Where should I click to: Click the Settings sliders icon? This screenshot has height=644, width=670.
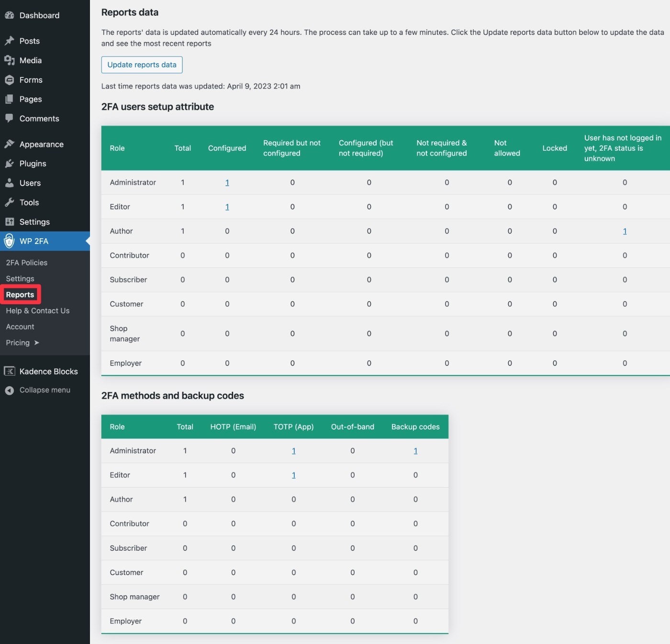coord(9,222)
